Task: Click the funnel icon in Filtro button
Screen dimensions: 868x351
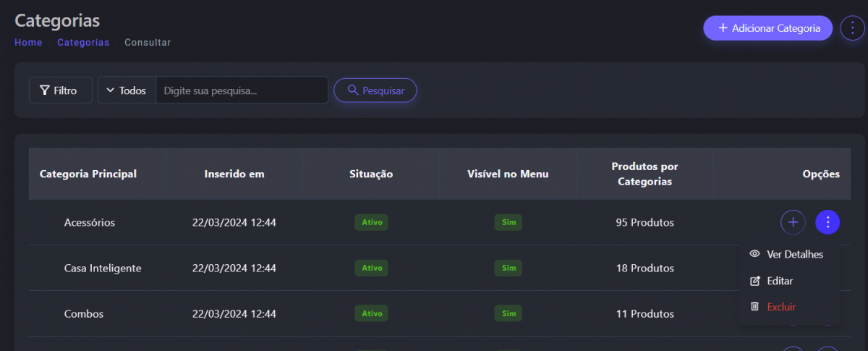Action: point(44,90)
